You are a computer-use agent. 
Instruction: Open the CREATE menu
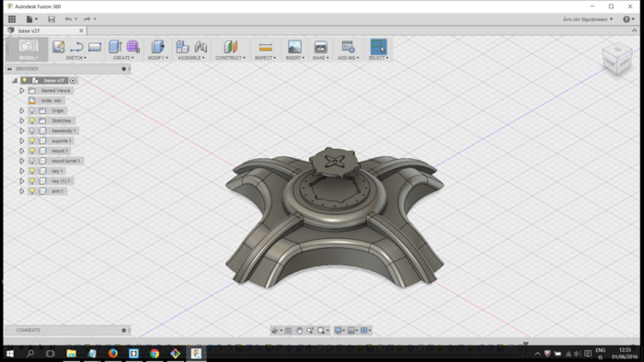123,58
